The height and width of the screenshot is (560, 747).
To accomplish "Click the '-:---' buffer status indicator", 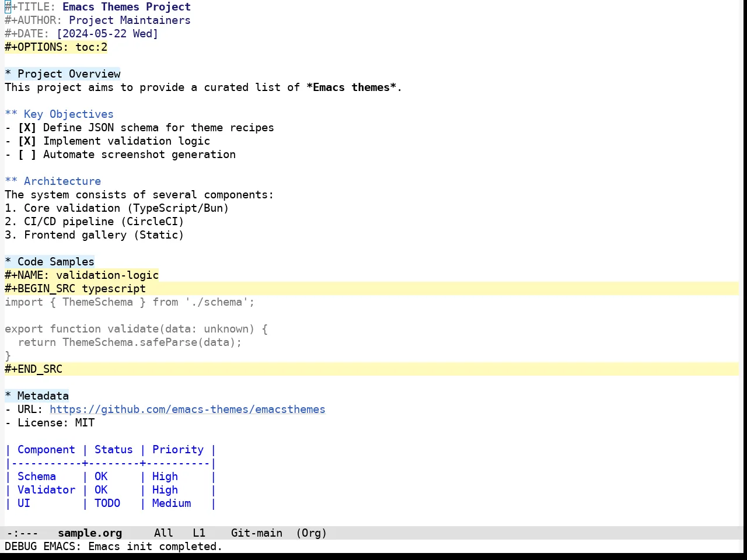I will pyautogui.click(x=23, y=533).
